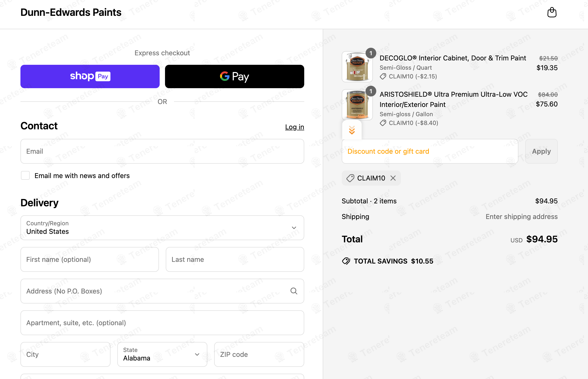The width and height of the screenshot is (588, 379).
Task: Open the State dropdown showing Alabama
Action: tap(162, 354)
